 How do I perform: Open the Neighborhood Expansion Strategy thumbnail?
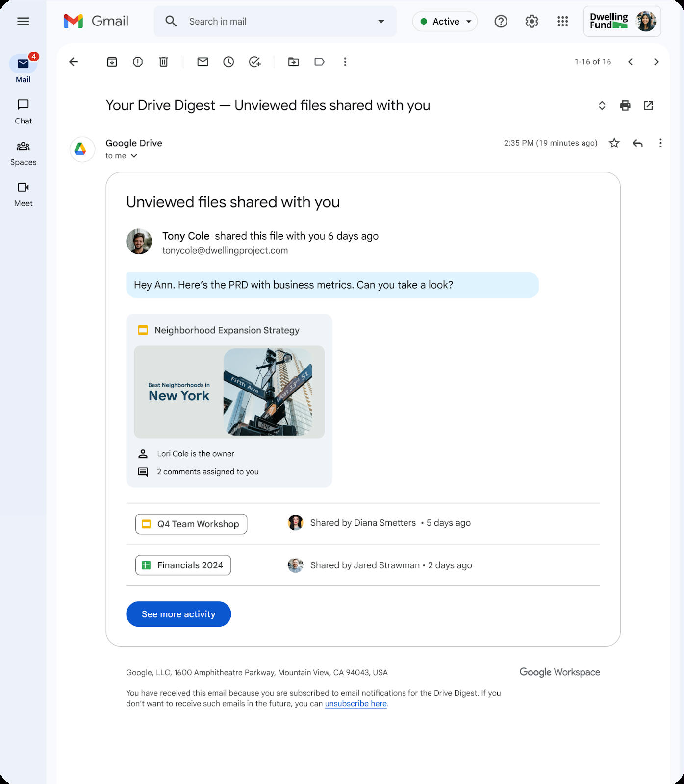[229, 392]
